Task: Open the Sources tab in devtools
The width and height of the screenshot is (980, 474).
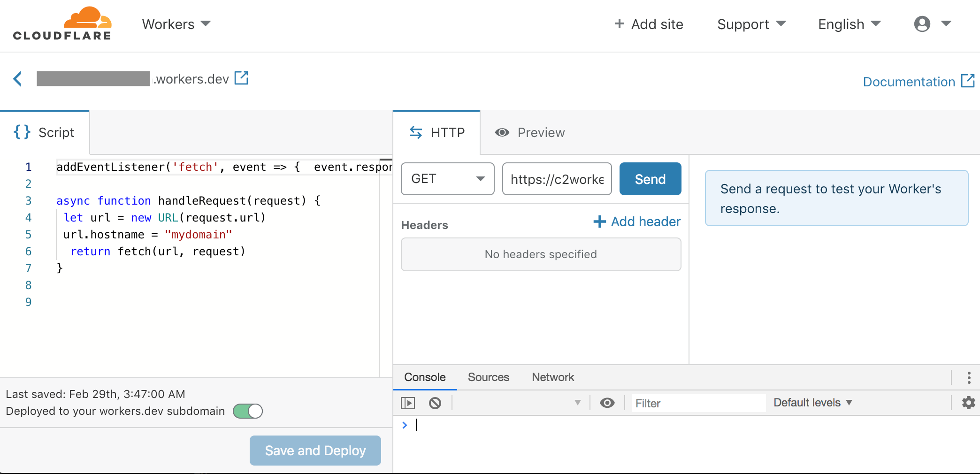Action: click(x=488, y=377)
